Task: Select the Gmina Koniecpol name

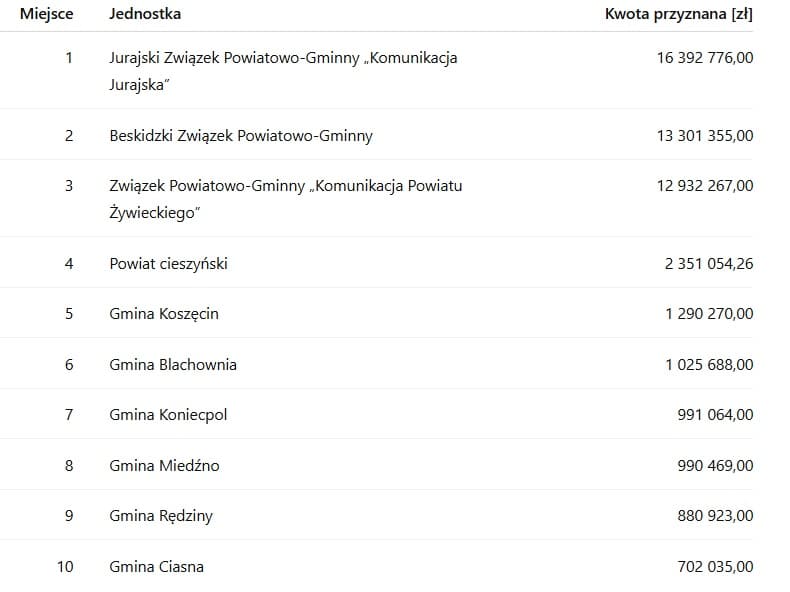Action: 168,414
